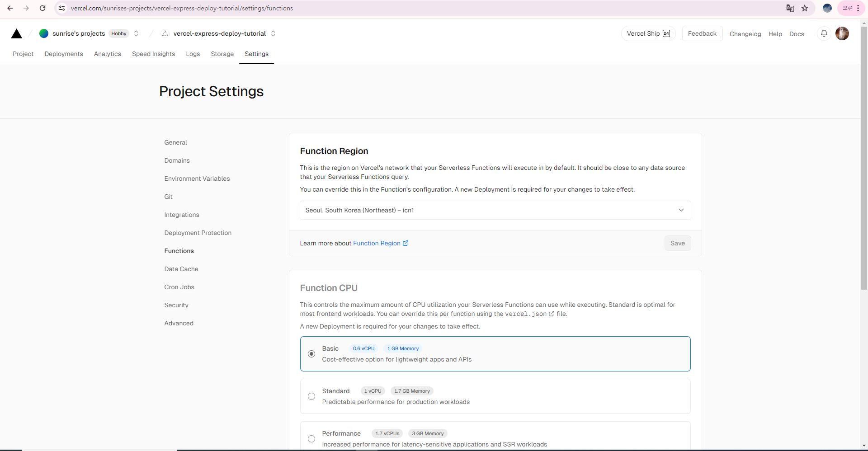
Task: Open the Project tab
Action: point(23,54)
